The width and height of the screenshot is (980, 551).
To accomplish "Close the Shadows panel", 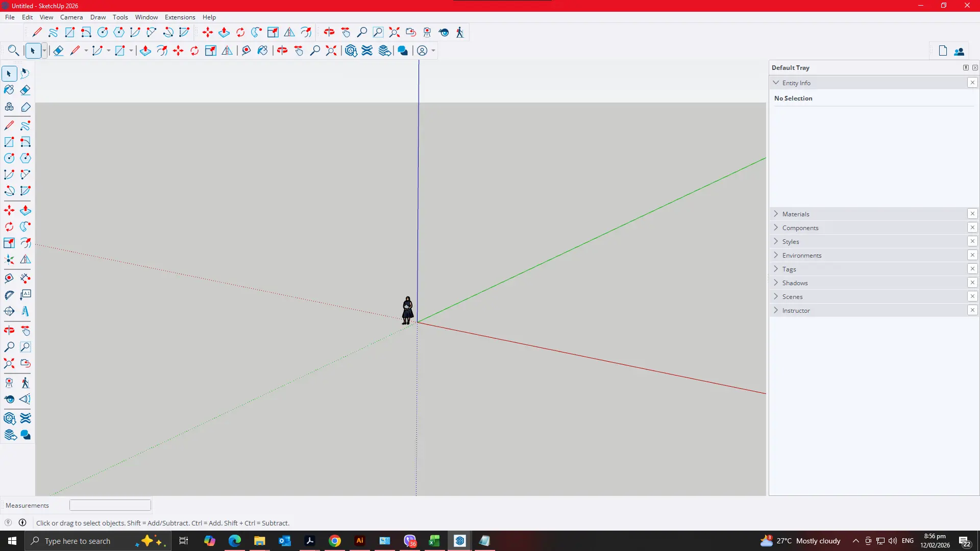I will [972, 283].
